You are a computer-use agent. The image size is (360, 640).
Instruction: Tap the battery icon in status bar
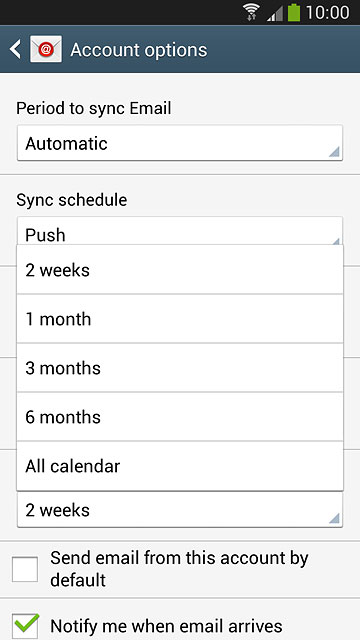[294, 12]
